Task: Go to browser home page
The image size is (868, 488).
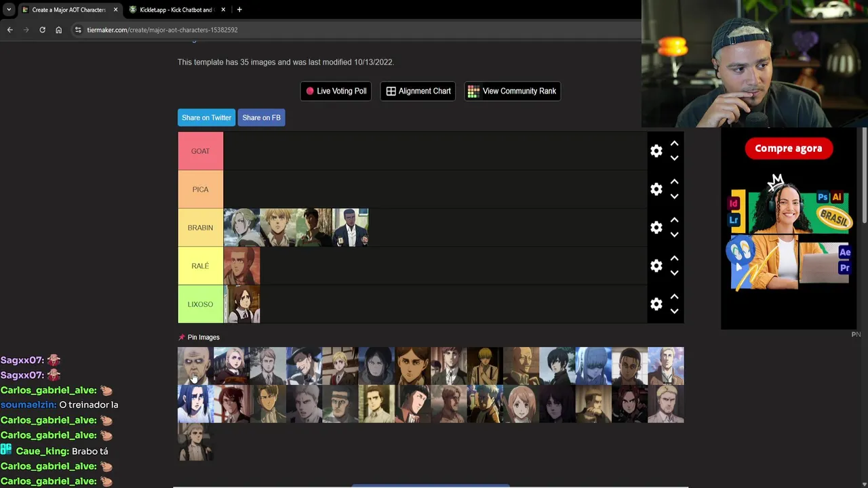Action: pos(58,30)
